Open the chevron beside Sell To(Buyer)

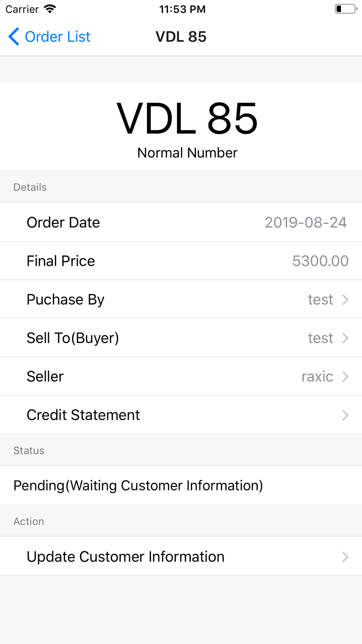[345, 338]
